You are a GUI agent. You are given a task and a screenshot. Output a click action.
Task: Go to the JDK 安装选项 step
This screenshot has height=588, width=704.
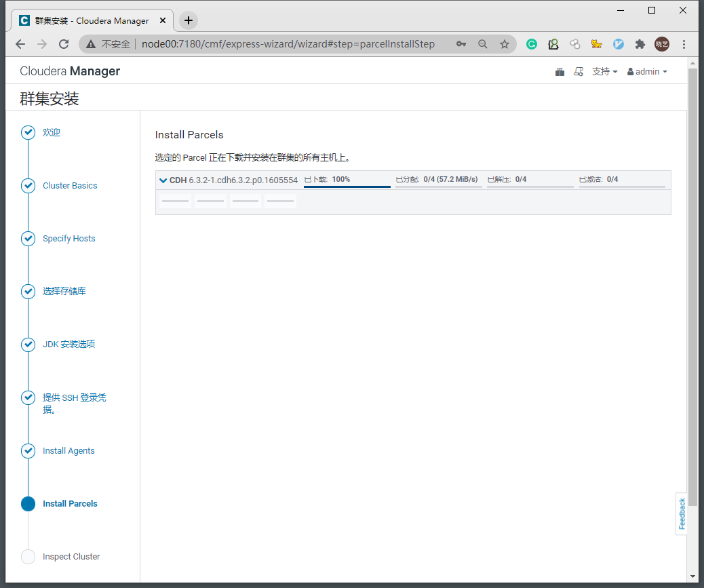tap(69, 345)
